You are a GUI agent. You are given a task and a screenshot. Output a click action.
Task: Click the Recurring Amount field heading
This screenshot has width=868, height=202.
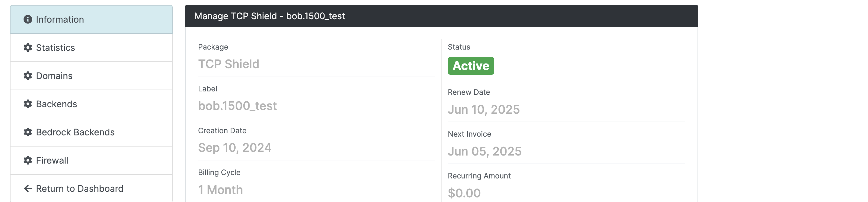coord(479,176)
